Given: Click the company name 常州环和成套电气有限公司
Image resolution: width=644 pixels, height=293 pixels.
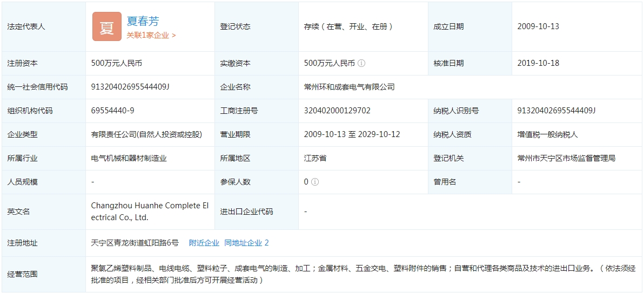Looking at the screenshot, I should tap(349, 87).
